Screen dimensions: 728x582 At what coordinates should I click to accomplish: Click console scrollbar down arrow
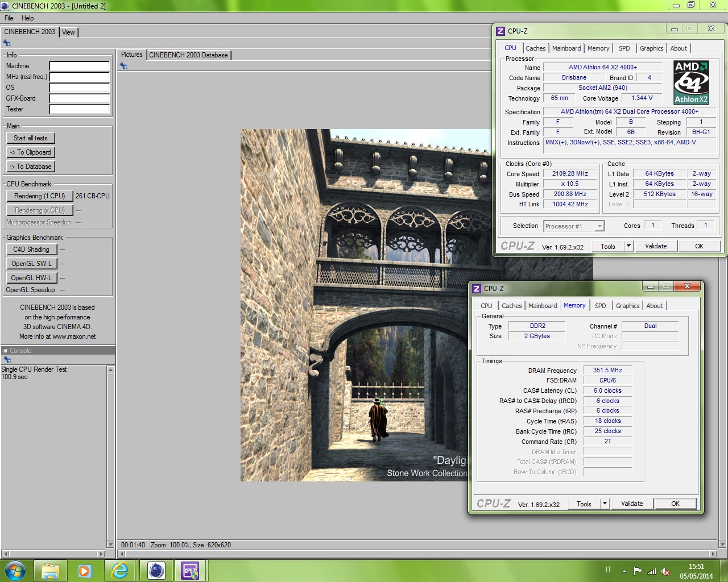coord(110,544)
